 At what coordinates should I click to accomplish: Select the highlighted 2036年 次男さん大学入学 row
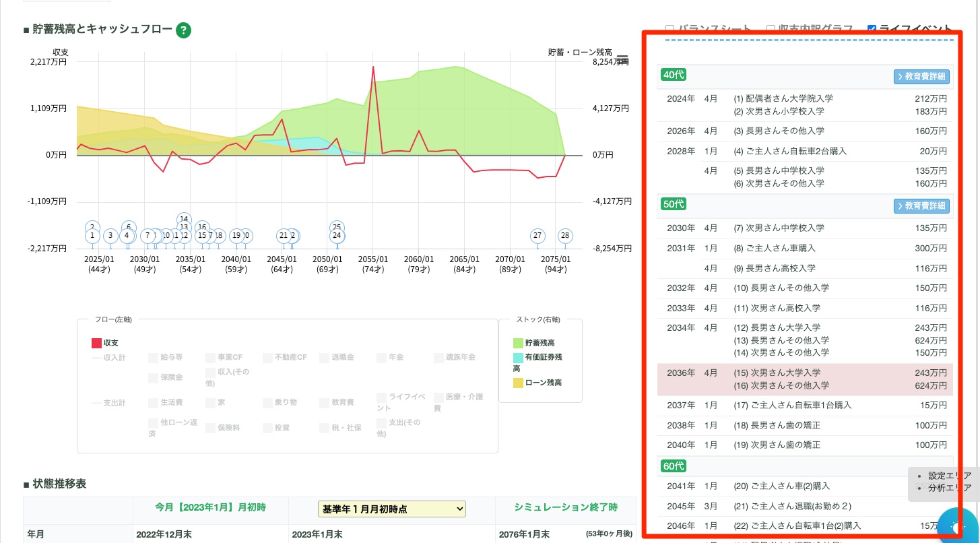[x=805, y=379]
